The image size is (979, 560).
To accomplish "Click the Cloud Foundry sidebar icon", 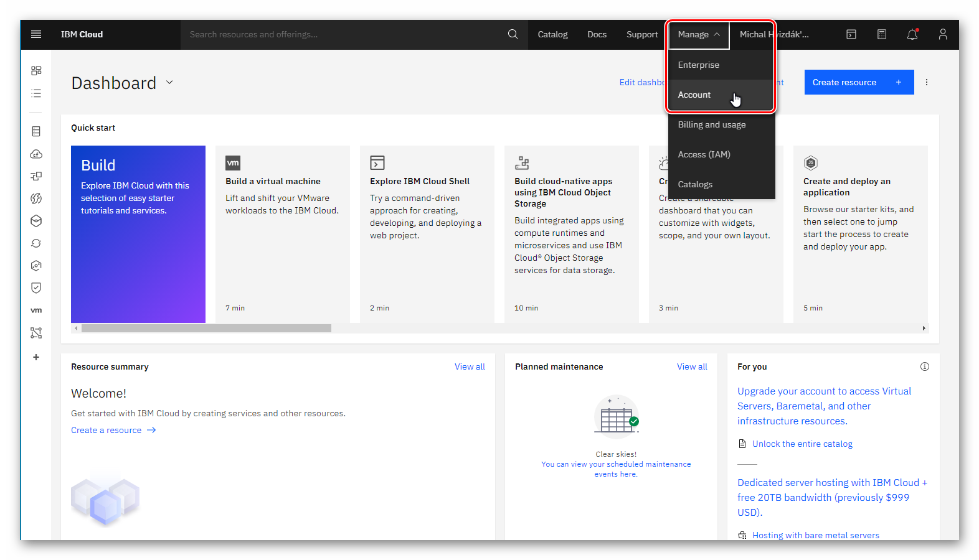I will click(36, 154).
